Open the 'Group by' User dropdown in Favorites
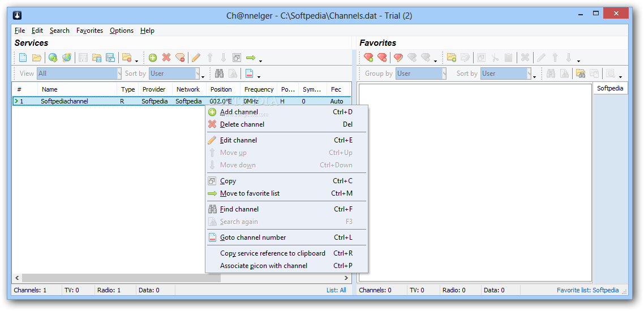 [421, 74]
